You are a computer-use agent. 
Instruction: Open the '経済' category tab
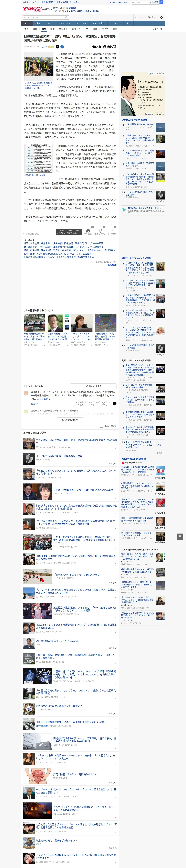point(52,29)
